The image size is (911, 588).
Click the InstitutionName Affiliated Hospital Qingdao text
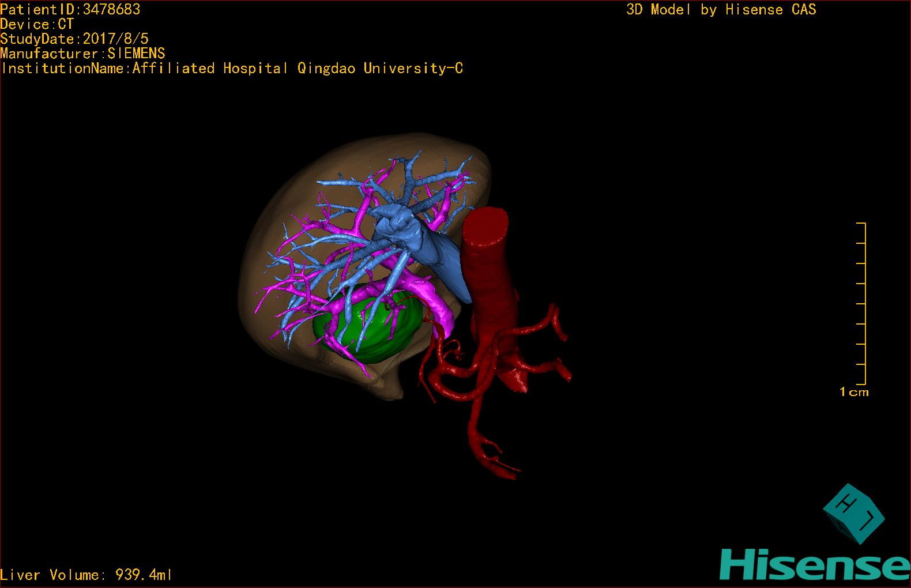coord(232,69)
